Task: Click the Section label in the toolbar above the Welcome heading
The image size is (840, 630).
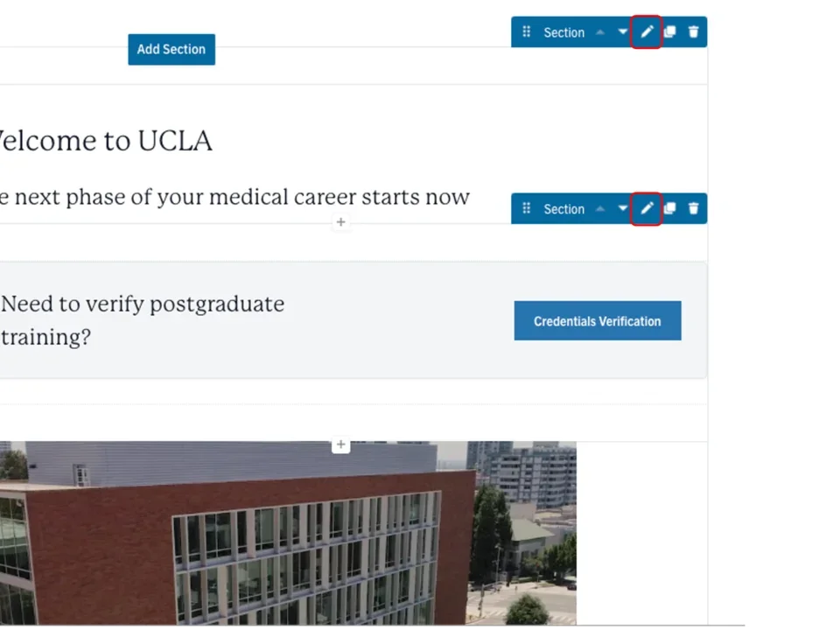Action: (563, 32)
